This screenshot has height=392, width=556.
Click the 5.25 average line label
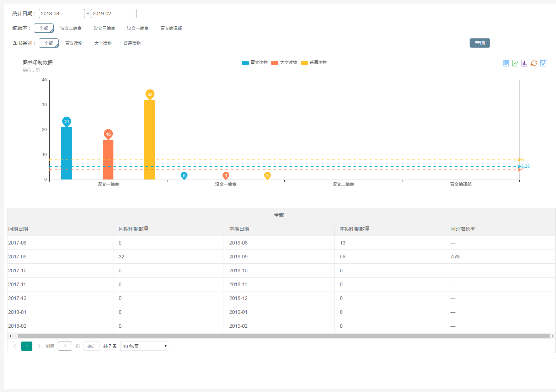(x=525, y=166)
